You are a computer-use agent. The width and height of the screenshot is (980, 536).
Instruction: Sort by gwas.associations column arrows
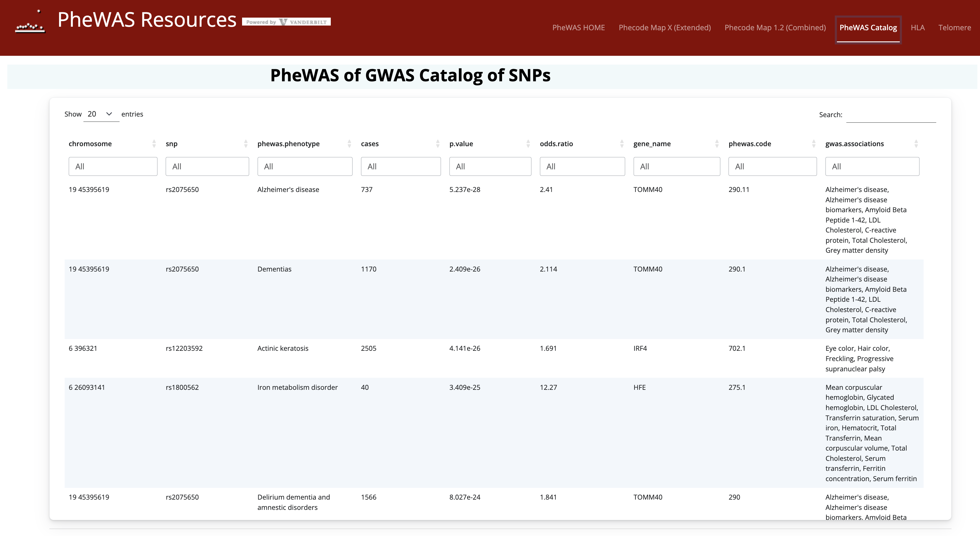click(916, 144)
